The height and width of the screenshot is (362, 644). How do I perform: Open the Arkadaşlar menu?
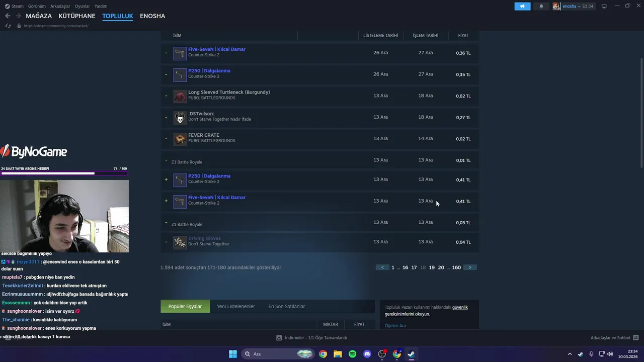pos(60,6)
